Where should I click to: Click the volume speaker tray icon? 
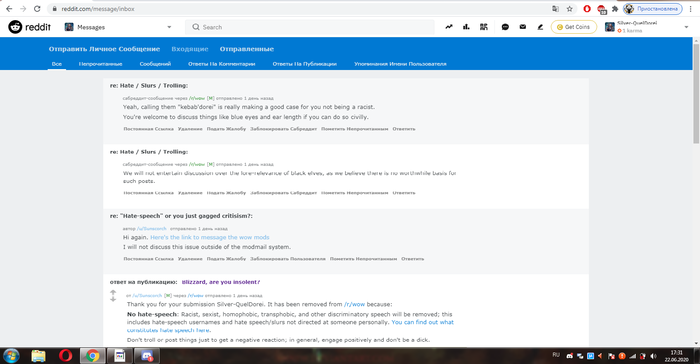click(654, 356)
